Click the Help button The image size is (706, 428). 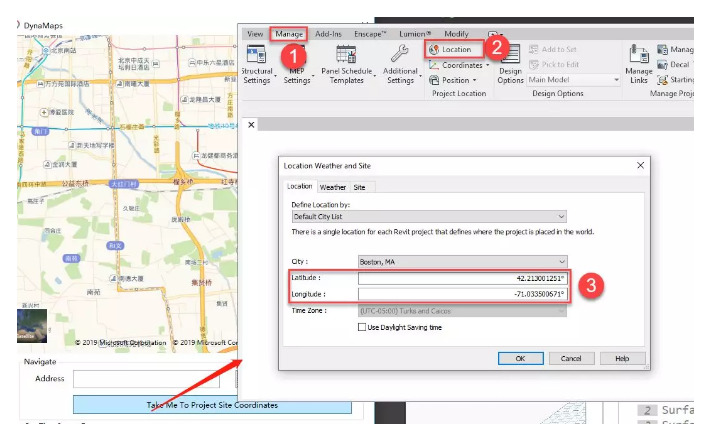pos(622,358)
